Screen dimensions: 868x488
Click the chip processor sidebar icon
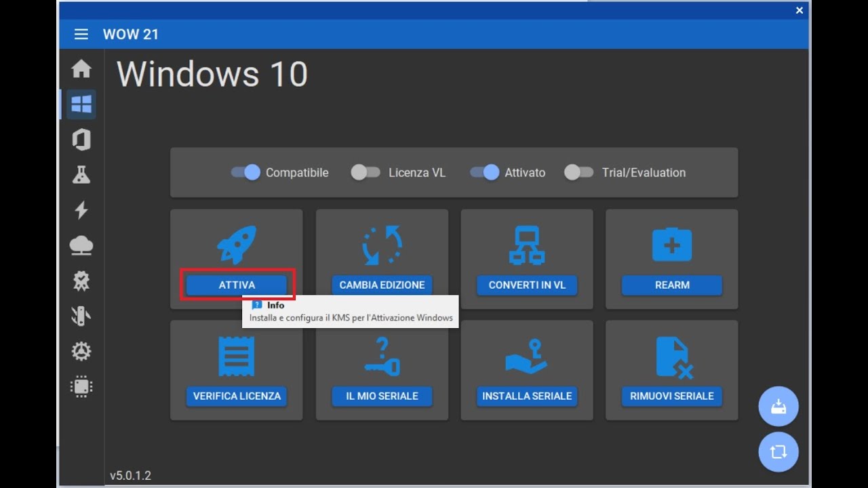point(81,386)
